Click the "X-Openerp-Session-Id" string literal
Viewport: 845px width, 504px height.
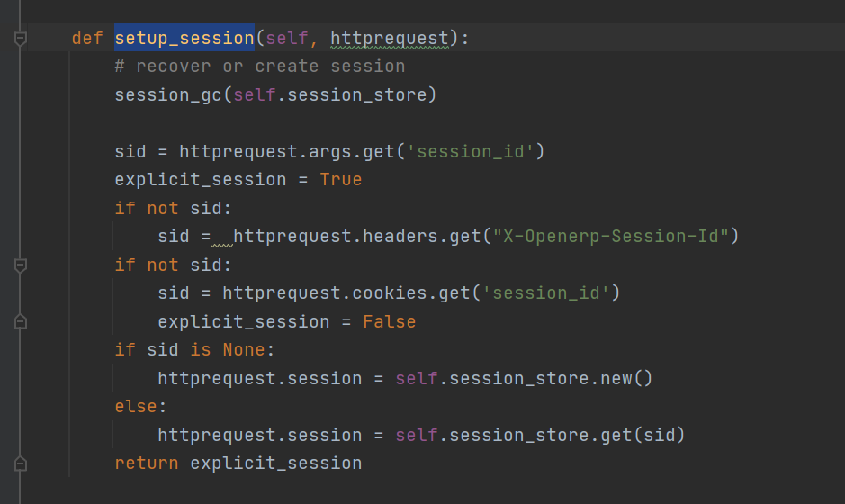(616, 237)
